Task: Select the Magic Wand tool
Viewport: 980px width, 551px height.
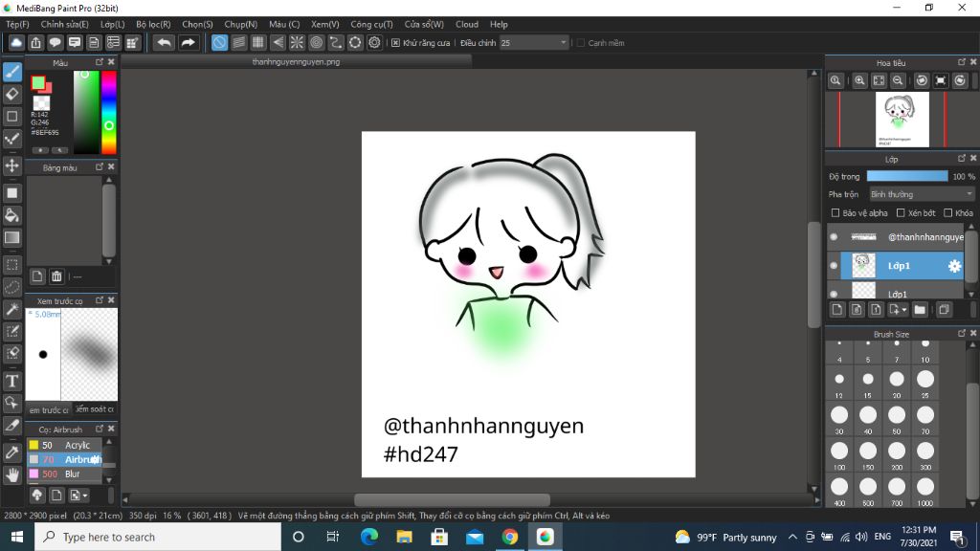Action: coord(11,309)
